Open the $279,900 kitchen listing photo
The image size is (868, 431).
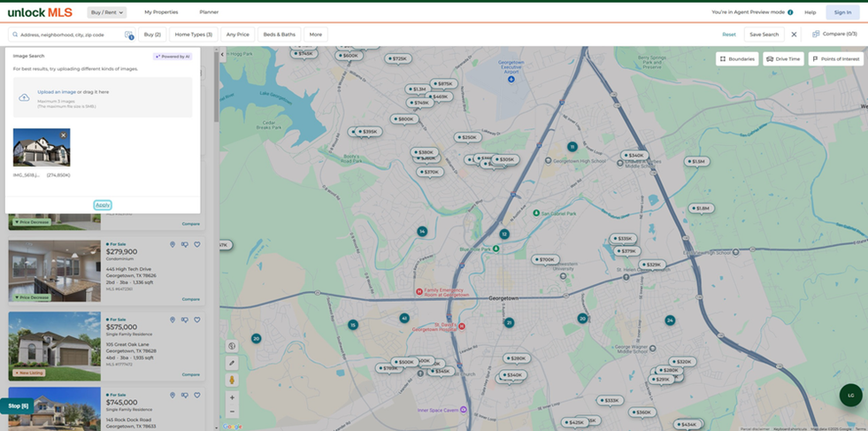click(x=54, y=271)
